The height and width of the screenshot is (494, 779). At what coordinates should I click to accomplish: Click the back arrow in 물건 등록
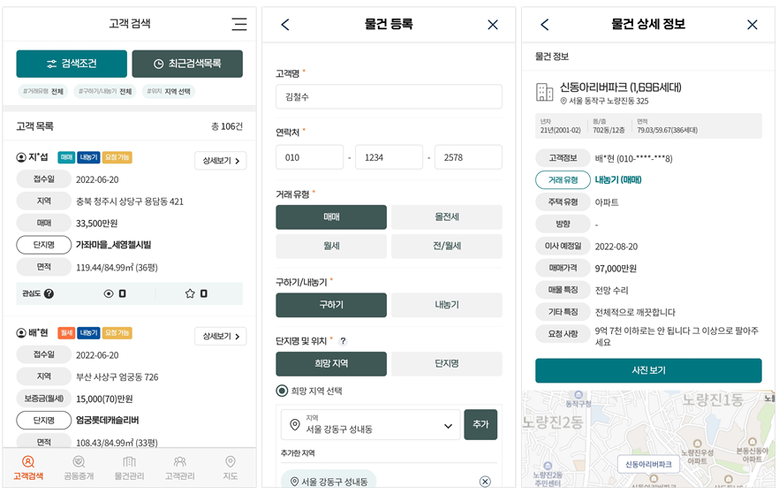[x=285, y=25]
